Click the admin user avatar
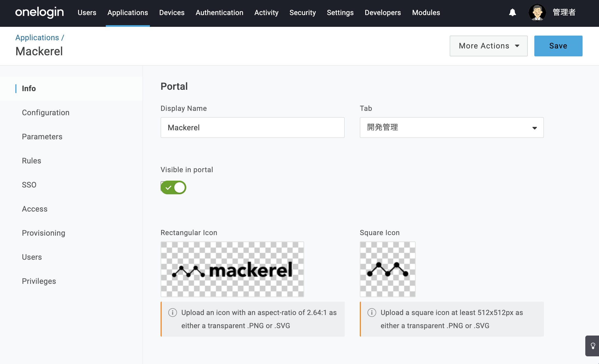Viewport: 599px width, 364px height. pyautogui.click(x=537, y=13)
